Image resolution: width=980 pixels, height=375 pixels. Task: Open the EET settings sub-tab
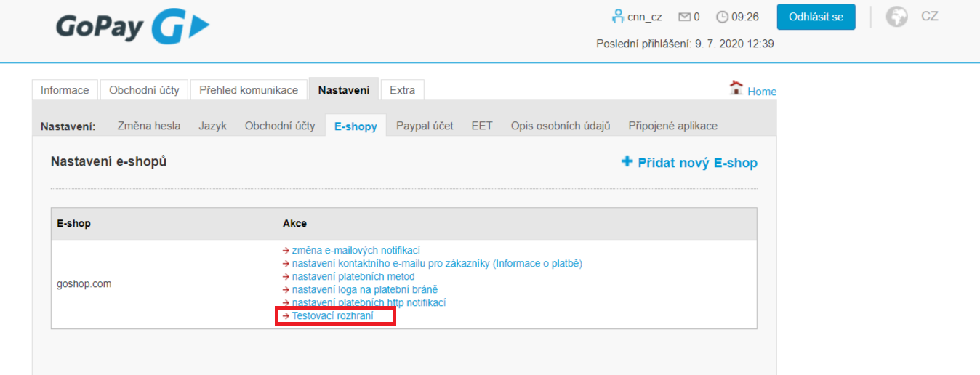481,126
